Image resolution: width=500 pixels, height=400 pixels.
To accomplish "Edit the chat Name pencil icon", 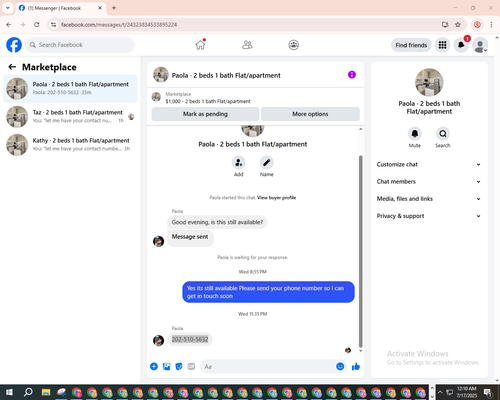I will tap(266, 163).
